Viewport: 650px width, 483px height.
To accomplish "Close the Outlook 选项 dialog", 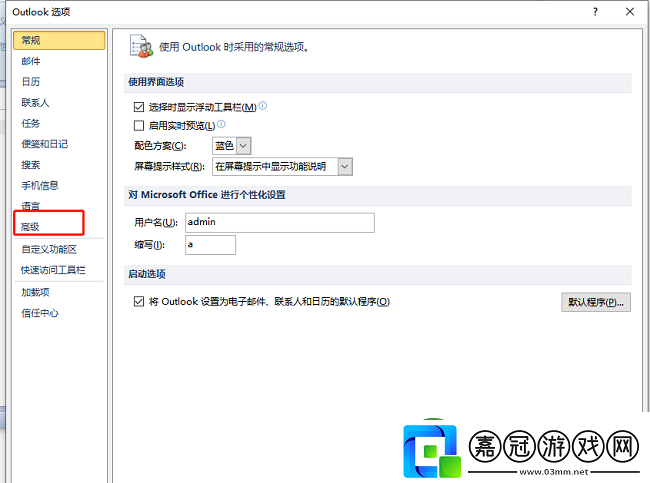I will 630,12.
